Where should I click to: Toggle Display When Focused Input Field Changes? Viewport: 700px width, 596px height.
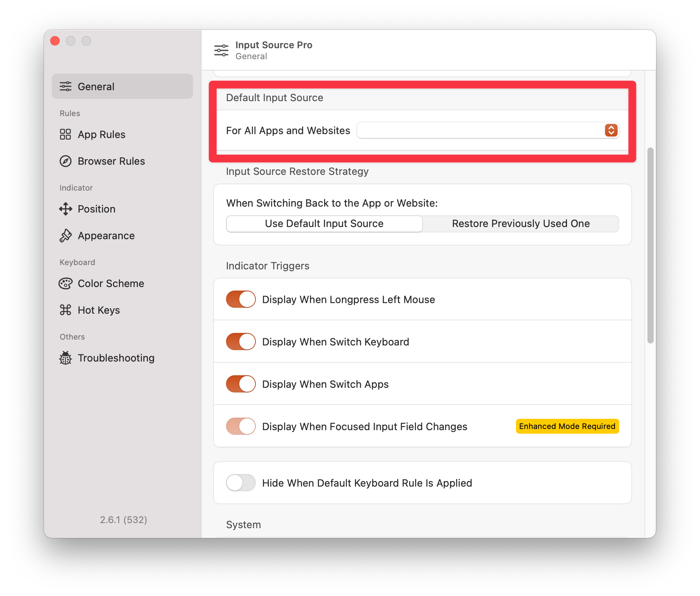point(241,427)
